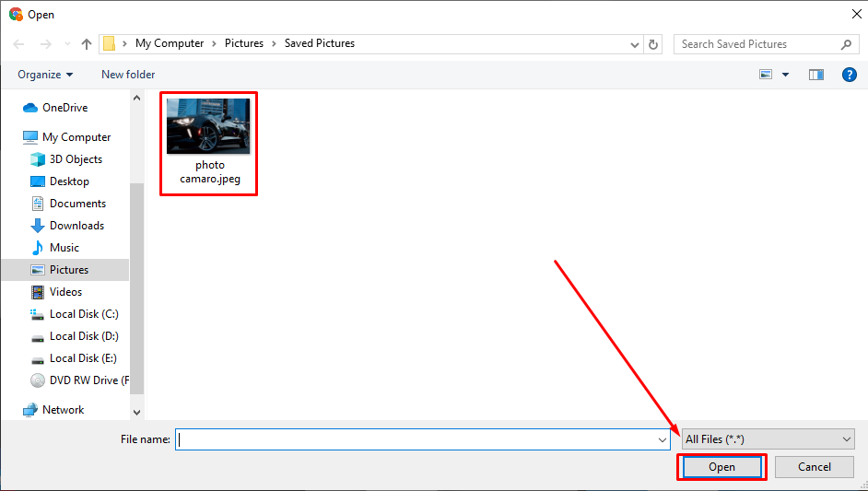868x491 pixels.
Task: Select the photo camaro.jpeg thumbnail
Action: (207, 126)
